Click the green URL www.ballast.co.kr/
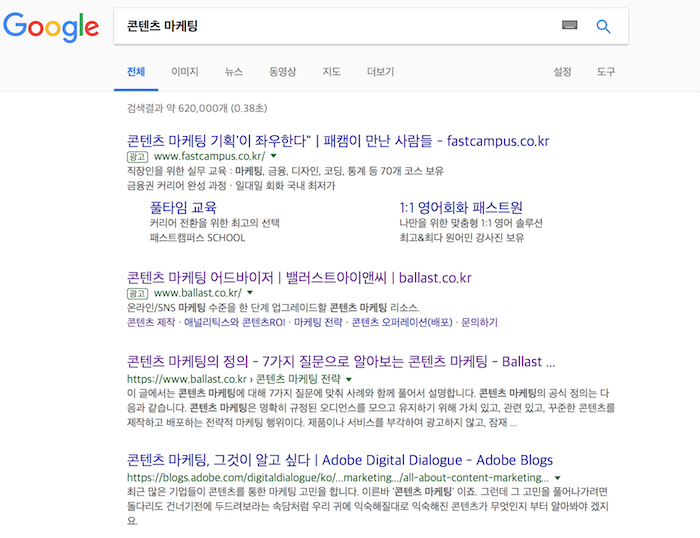The height and width of the screenshot is (538, 700). [x=198, y=293]
